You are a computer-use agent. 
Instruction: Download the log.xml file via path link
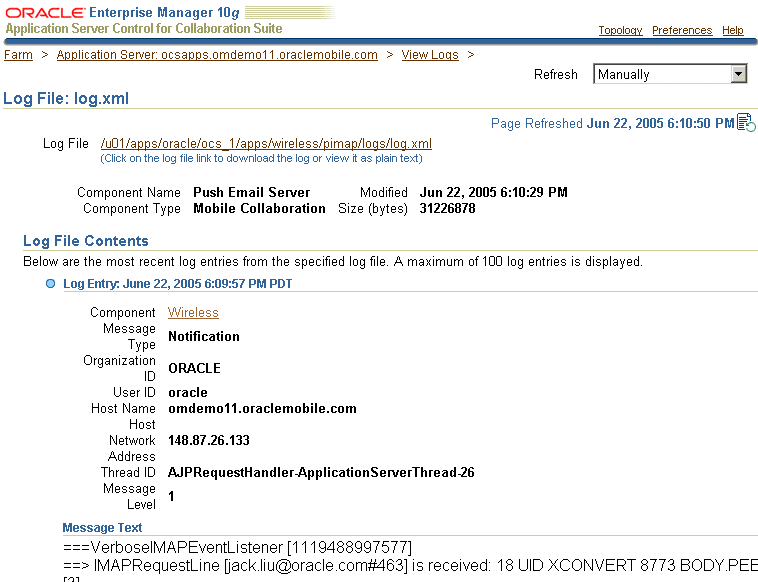pyautogui.click(x=266, y=144)
